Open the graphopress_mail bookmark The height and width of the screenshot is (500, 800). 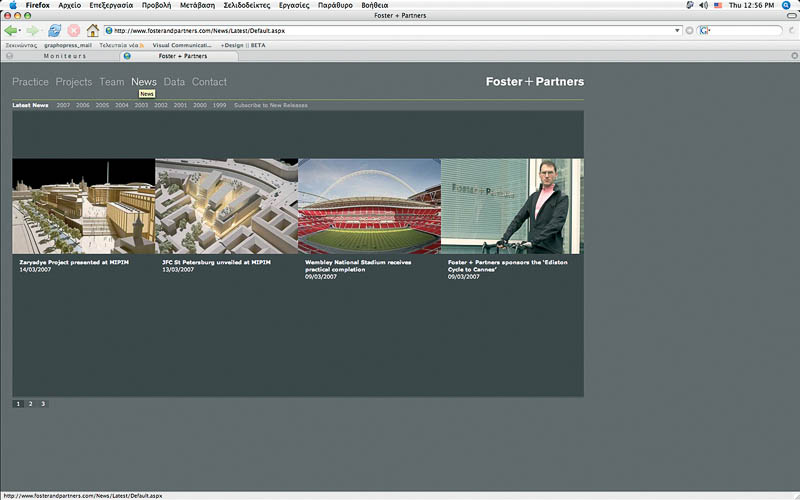[68, 45]
